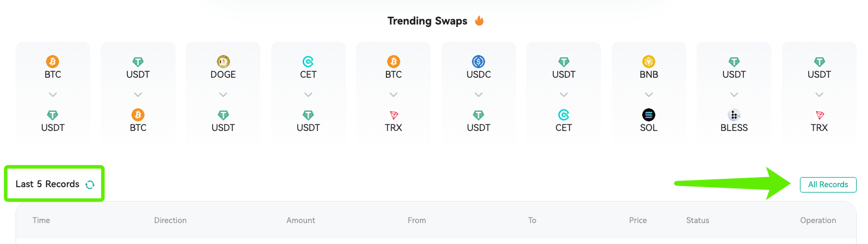Click the Price column header
The height and width of the screenshot is (244, 868).
tap(638, 220)
